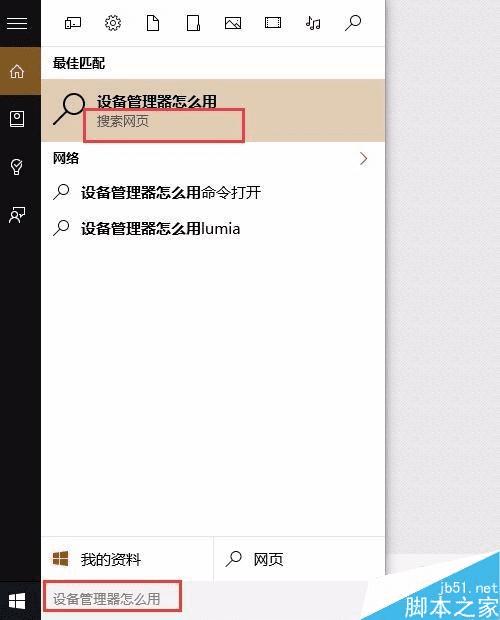
Task: Open the hamburger menu icon
Action: pyautogui.click(x=17, y=23)
